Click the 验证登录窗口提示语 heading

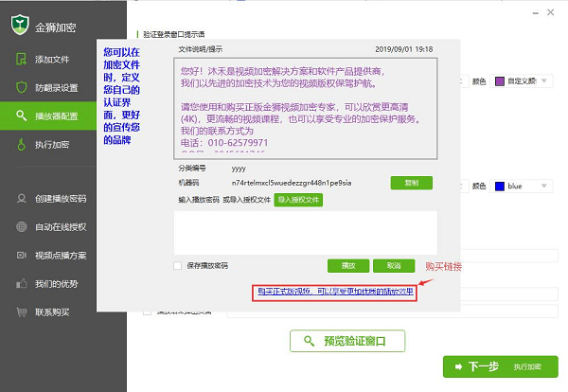(174, 34)
